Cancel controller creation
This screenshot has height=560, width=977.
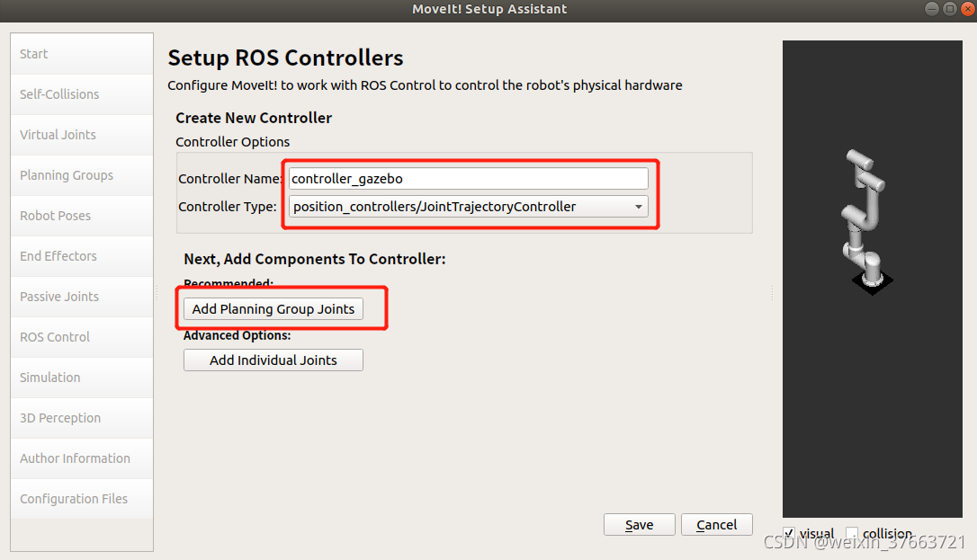coord(716,525)
